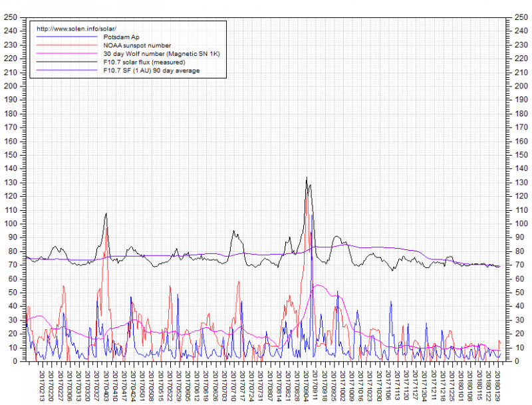The height and width of the screenshot is (405, 532).
Task: Click the highest solar flux peak in September 2017
Action: [307, 178]
